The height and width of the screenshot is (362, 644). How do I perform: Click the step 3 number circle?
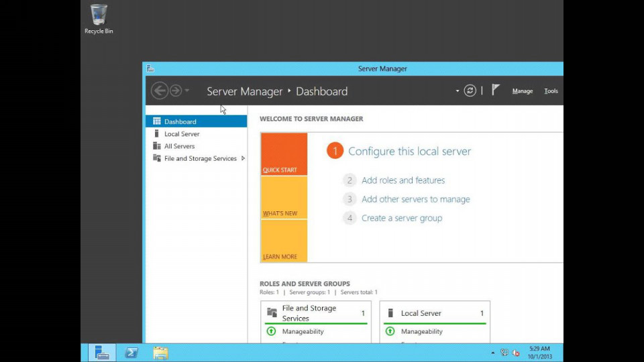point(350,199)
